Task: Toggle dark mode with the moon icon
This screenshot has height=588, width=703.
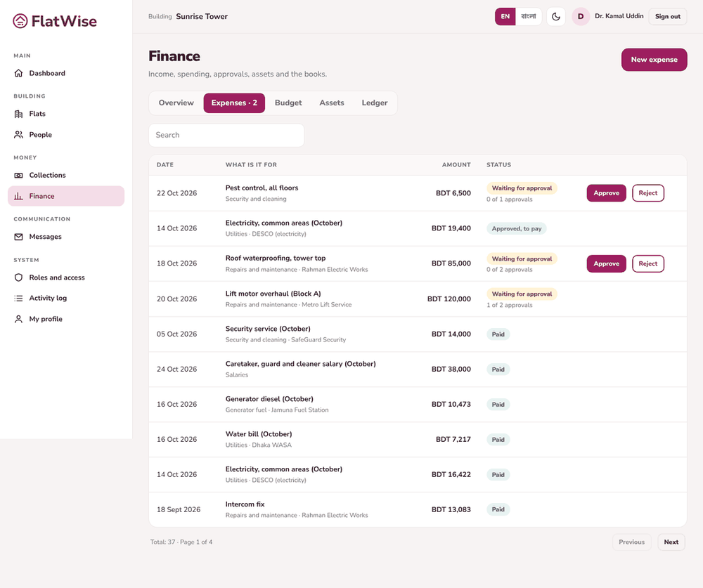Action: [556, 17]
